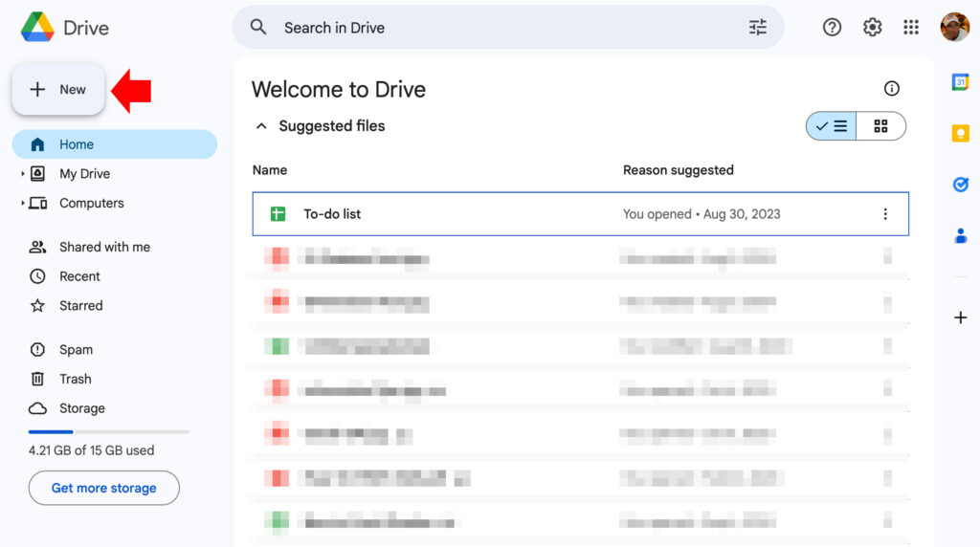Click the account profile picture
The image size is (980, 547).
(954, 27)
